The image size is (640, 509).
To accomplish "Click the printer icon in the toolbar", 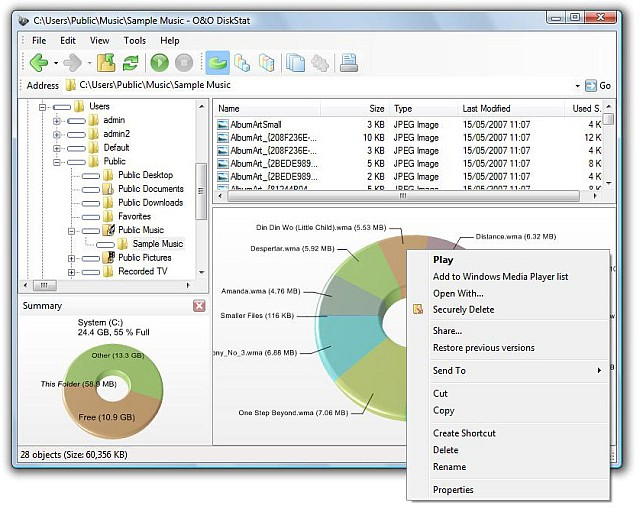I will 349,63.
